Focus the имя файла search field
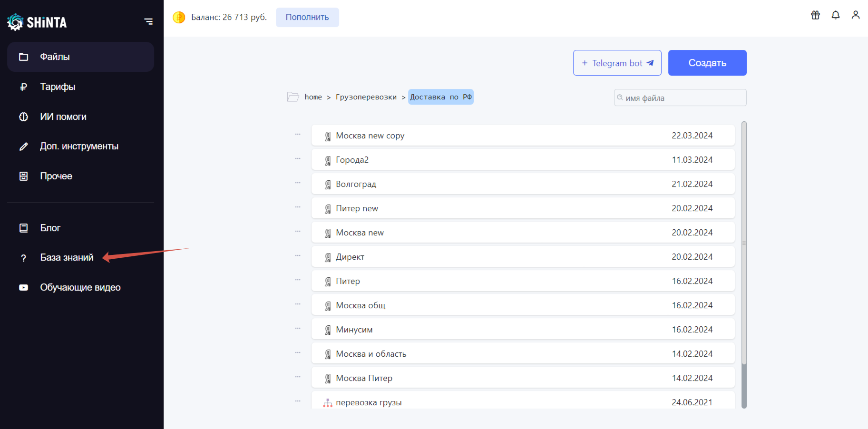Viewport: 868px width, 429px height. tap(680, 97)
